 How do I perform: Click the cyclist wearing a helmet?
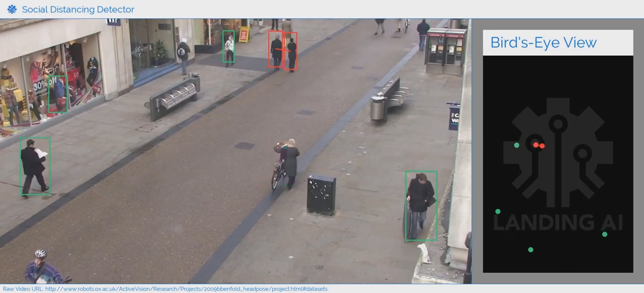point(43,268)
